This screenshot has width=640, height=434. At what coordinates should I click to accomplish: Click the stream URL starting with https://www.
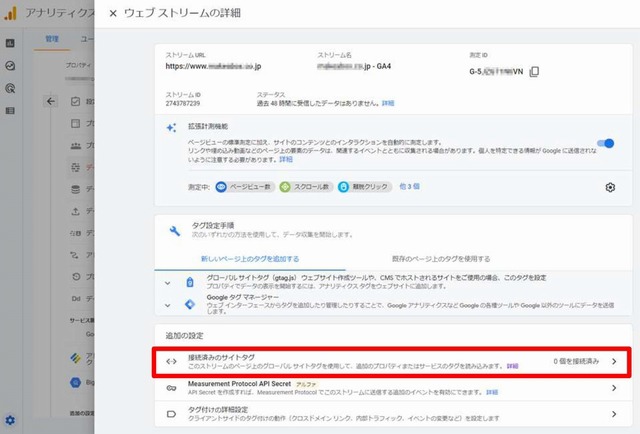click(x=213, y=66)
